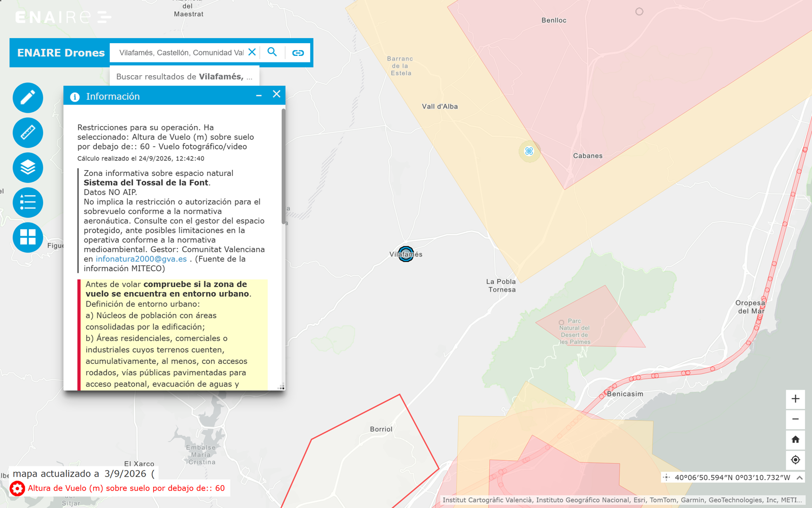Click Parc Natural del Desert de les Palmes
This screenshot has height=508, width=812.
(574, 331)
